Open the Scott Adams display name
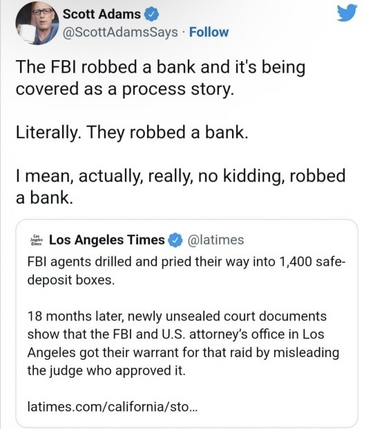 102,14
